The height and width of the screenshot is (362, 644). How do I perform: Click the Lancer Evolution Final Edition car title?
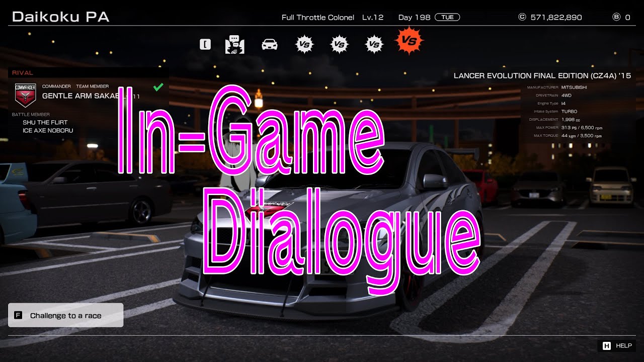coord(542,76)
